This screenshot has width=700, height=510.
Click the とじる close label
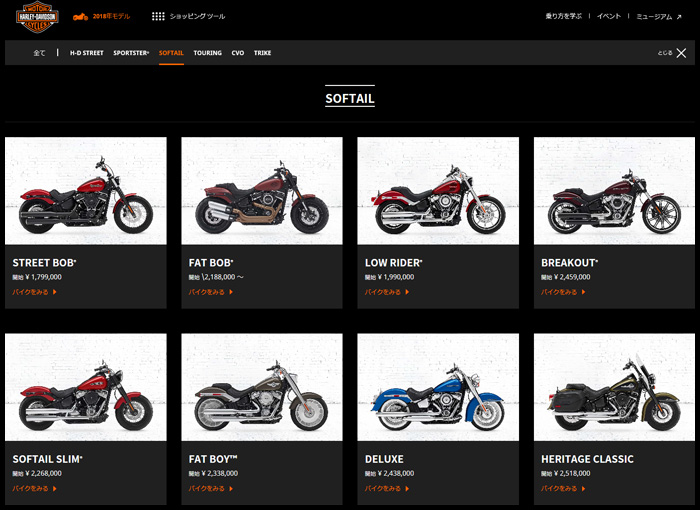pos(665,53)
